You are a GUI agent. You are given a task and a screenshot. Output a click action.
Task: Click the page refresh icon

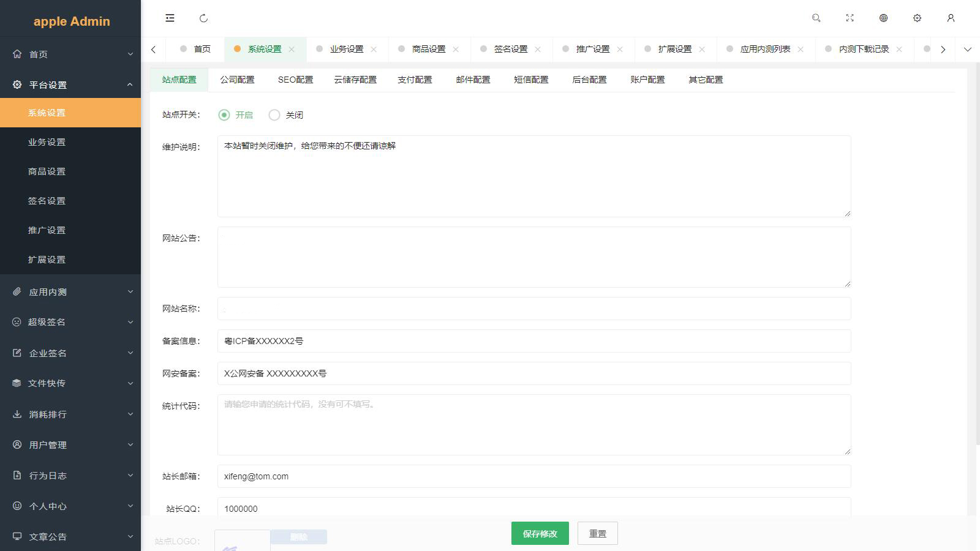coord(203,18)
